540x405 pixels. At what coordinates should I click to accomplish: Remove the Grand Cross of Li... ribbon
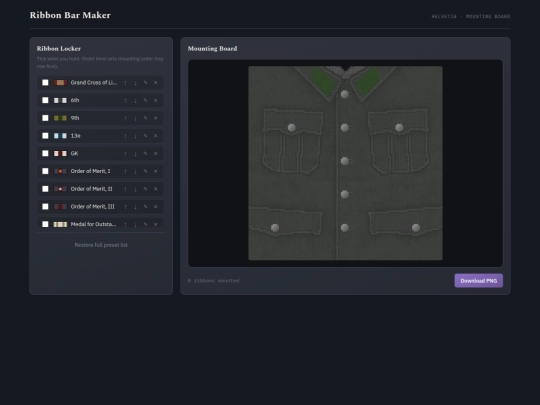click(156, 83)
